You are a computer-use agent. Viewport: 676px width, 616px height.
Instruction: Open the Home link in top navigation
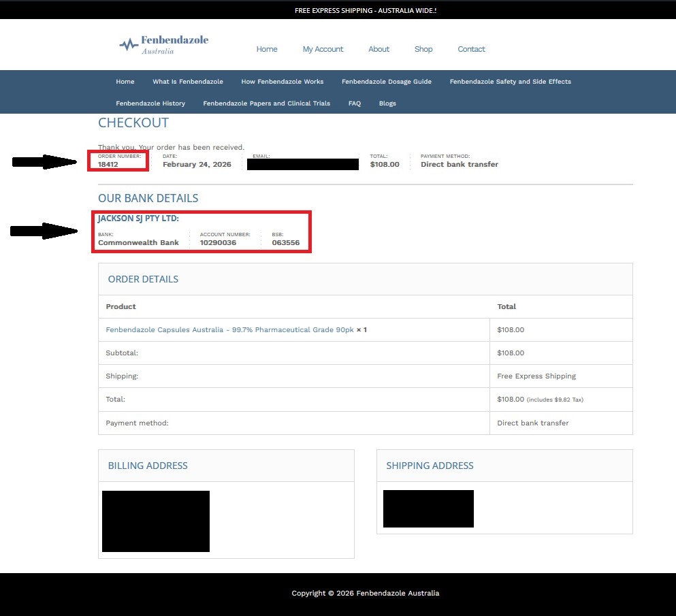(x=267, y=49)
